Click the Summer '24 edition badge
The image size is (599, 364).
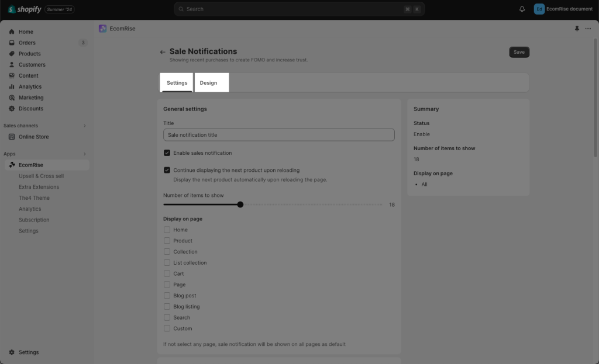point(60,9)
